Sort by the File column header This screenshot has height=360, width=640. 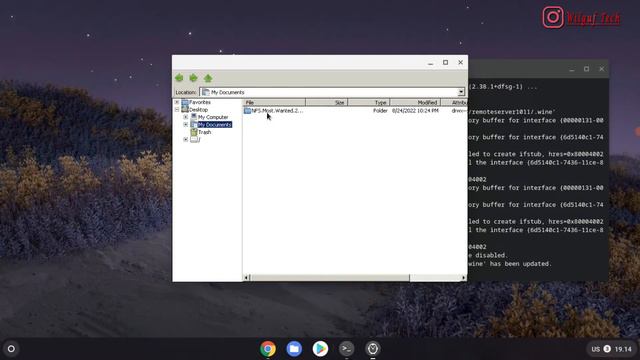(x=274, y=102)
